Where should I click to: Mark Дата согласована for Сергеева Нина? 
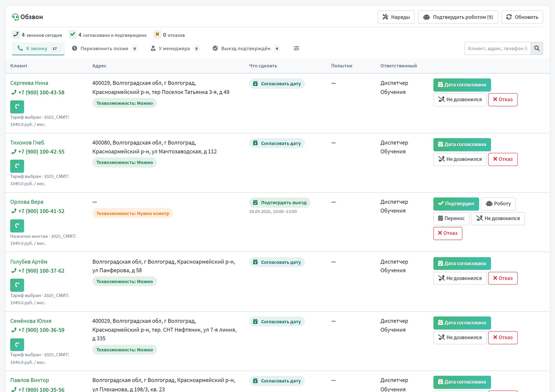[462, 85]
